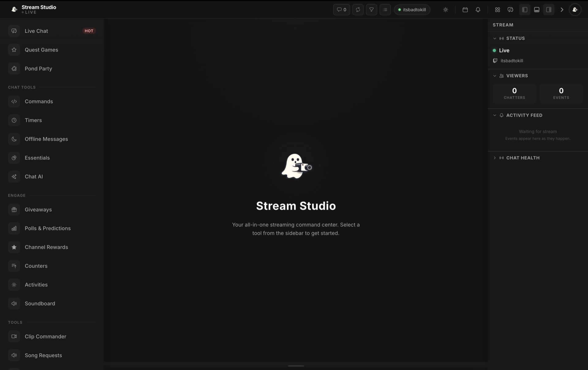Toggle the right sidebar panel
Screen dimensions: 588x370
click(x=549, y=10)
